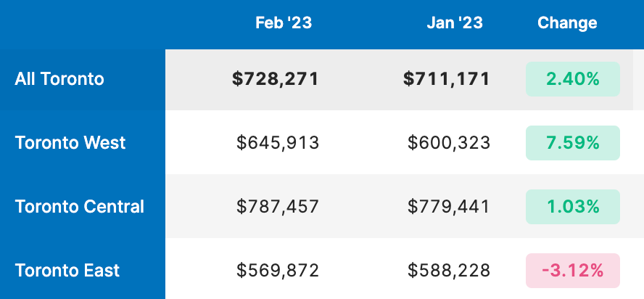Click the $728,271 All Toronto price

click(276, 79)
